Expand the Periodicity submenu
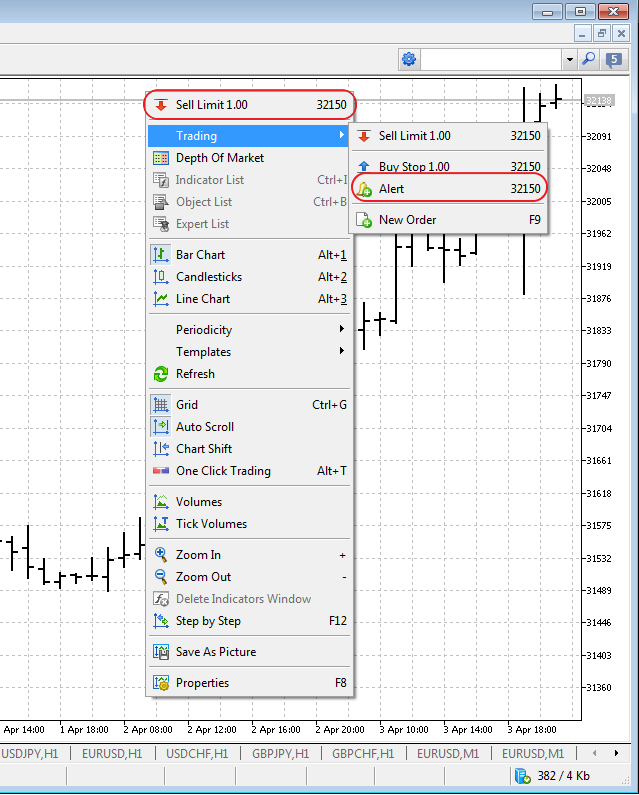This screenshot has width=639, height=795. pos(251,330)
